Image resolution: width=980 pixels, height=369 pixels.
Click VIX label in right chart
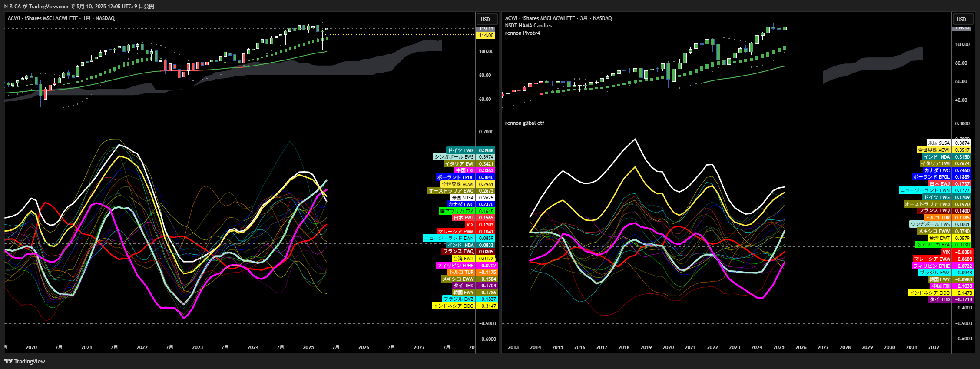tap(946, 252)
